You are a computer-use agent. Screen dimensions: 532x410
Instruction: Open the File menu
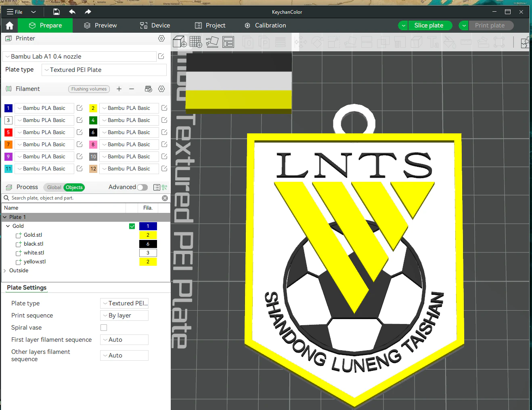coord(15,12)
